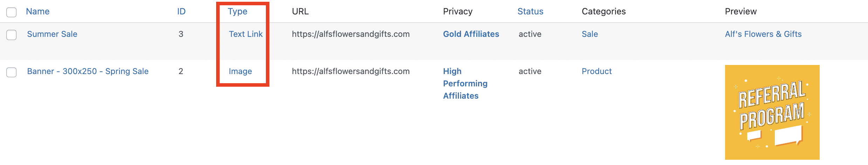Select the Summer Sale row checkbox
Viewport: 868px width, 165px height.
12,35
